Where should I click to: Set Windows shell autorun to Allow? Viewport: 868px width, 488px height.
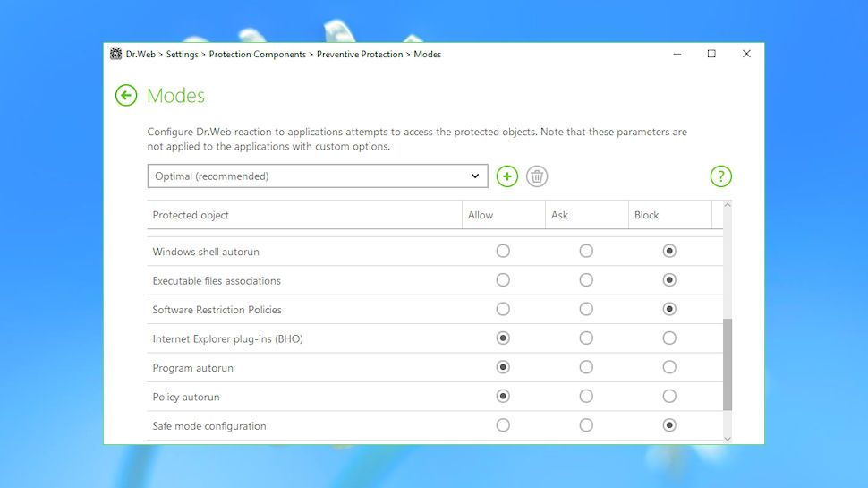(x=503, y=251)
